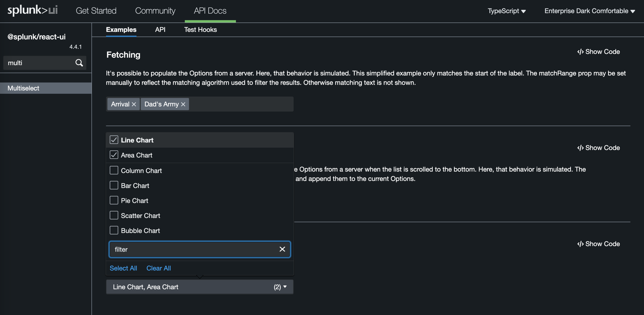The width and height of the screenshot is (644, 315).
Task: Show code for the bottom example section
Action: click(x=598, y=244)
